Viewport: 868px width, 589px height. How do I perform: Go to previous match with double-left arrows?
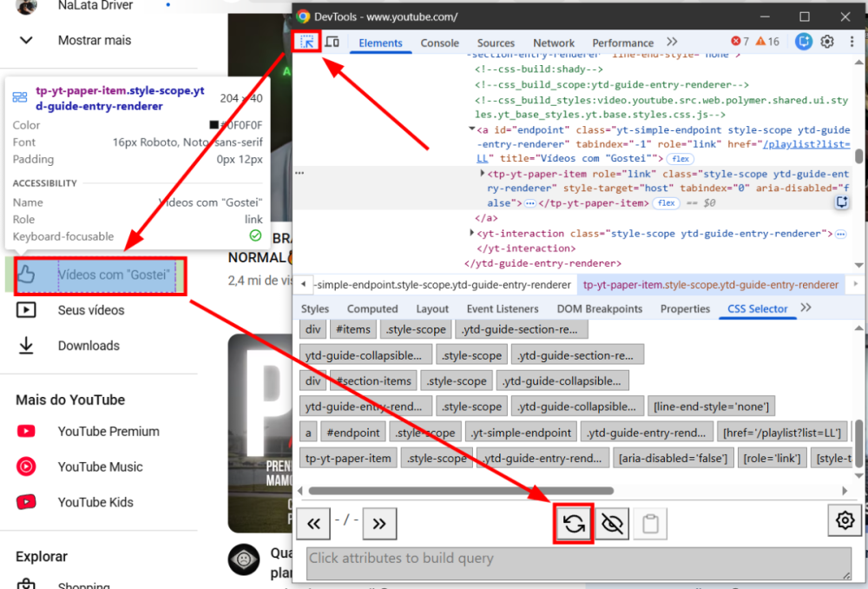click(x=313, y=523)
